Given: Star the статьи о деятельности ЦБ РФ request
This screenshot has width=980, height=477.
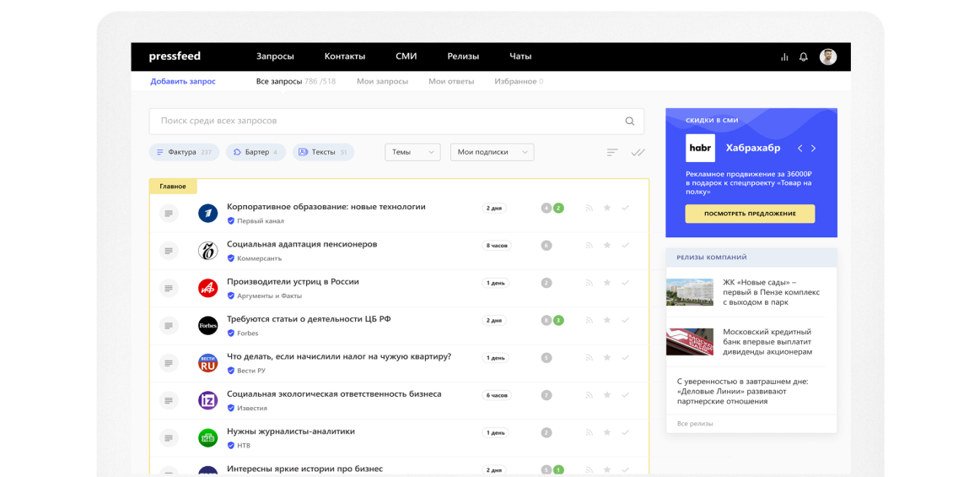Looking at the screenshot, I should click(x=607, y=321).
